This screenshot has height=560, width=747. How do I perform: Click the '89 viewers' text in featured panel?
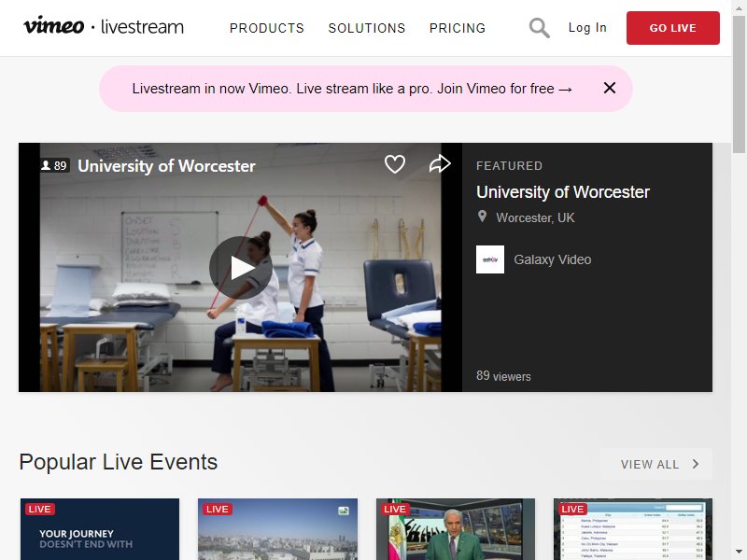coord(503,376)
